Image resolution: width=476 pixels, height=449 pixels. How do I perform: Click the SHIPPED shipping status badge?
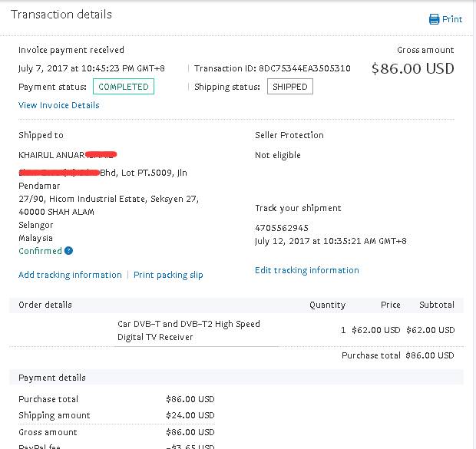290,87
